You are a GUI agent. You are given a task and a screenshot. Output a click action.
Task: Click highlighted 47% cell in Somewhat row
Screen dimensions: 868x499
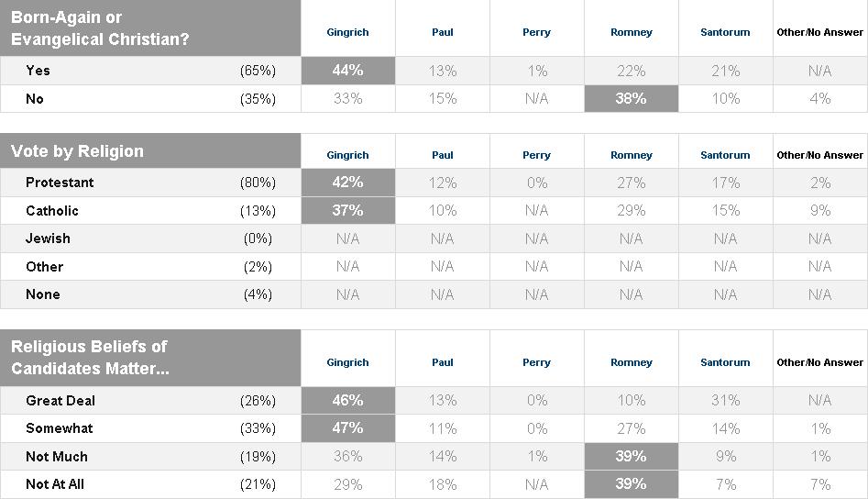347,428
